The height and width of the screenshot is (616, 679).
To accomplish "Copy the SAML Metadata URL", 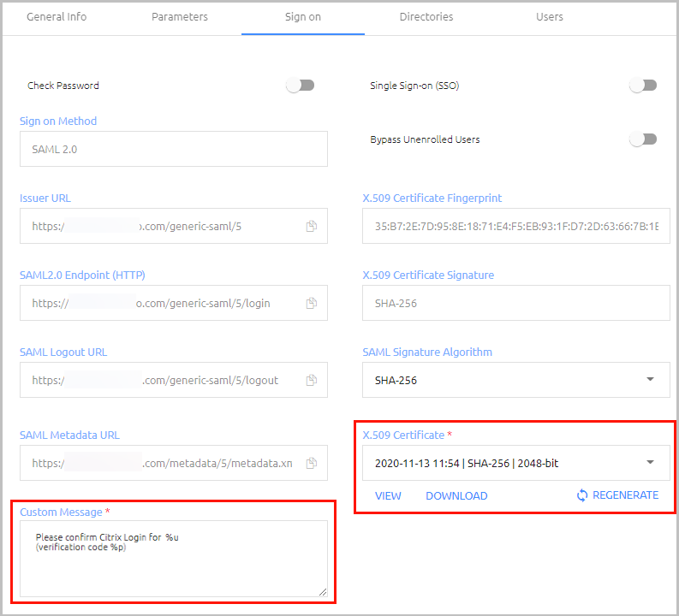I will (x=312, y=464).
